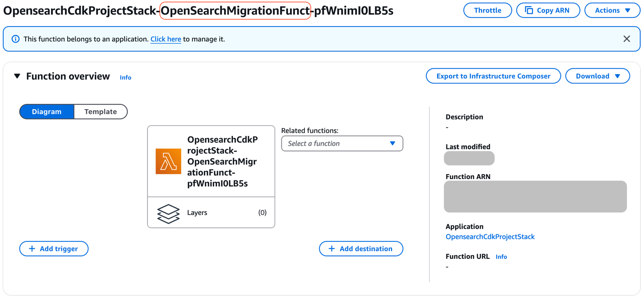Screen dimensions: 644x300
Task: Click Export to Infrastructure Composer
Action: [493, 76]
